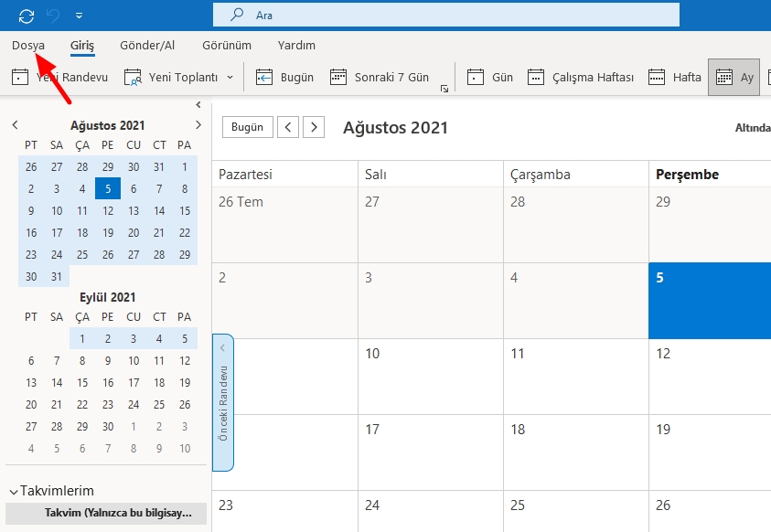Viewport: 771px width, 532px height.
Task: Click the Send/Receive sync icon
Action: click(25, 14)
